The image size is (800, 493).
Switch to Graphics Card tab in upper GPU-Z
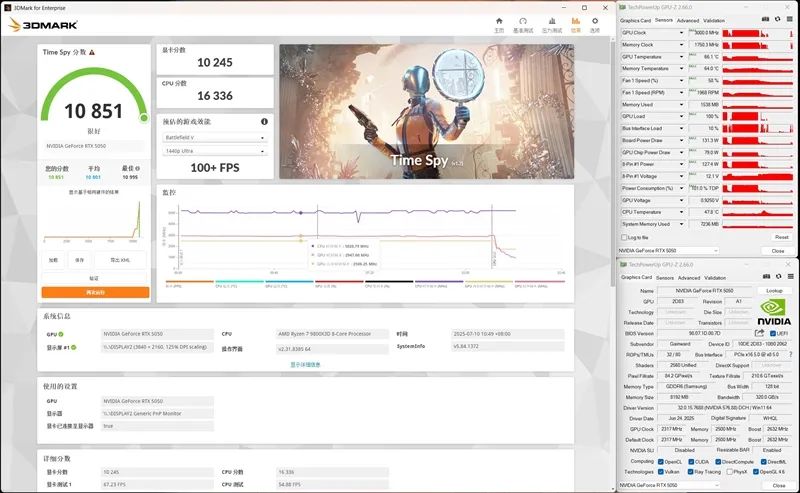(635, 20)
